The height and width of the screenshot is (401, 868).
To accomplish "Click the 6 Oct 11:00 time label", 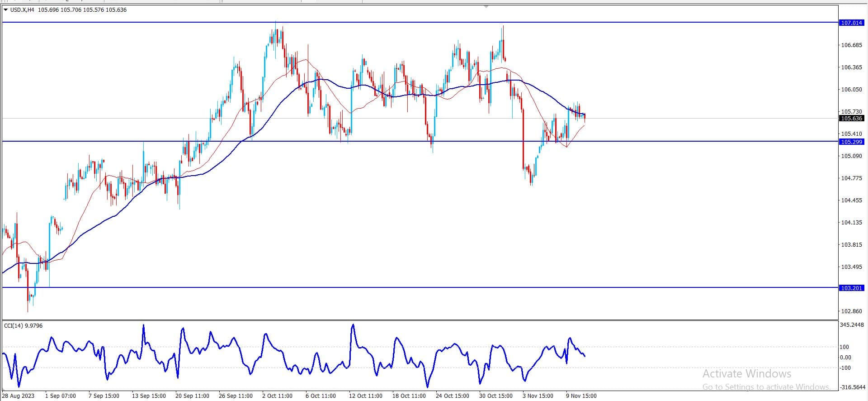I will pyautogui.click(x=321, y=396).
